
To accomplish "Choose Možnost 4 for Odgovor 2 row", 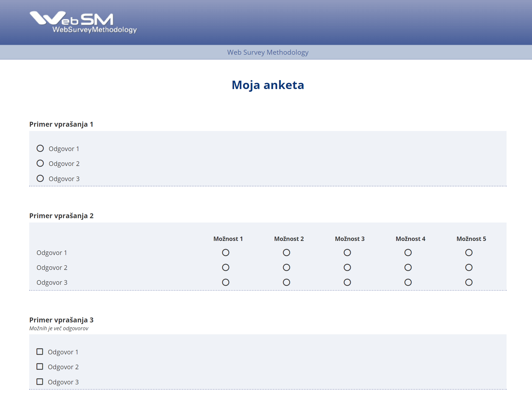I will pos(408,267).
